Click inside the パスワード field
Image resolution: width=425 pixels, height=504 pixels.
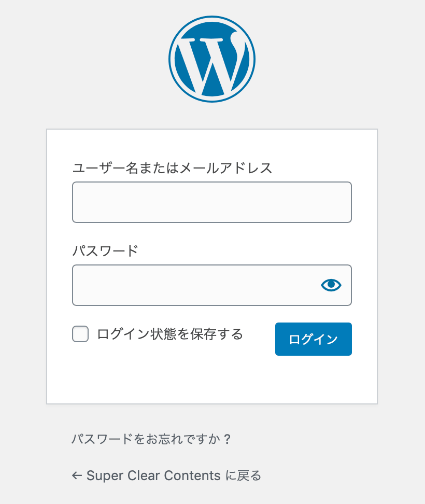tap(197, 285)
